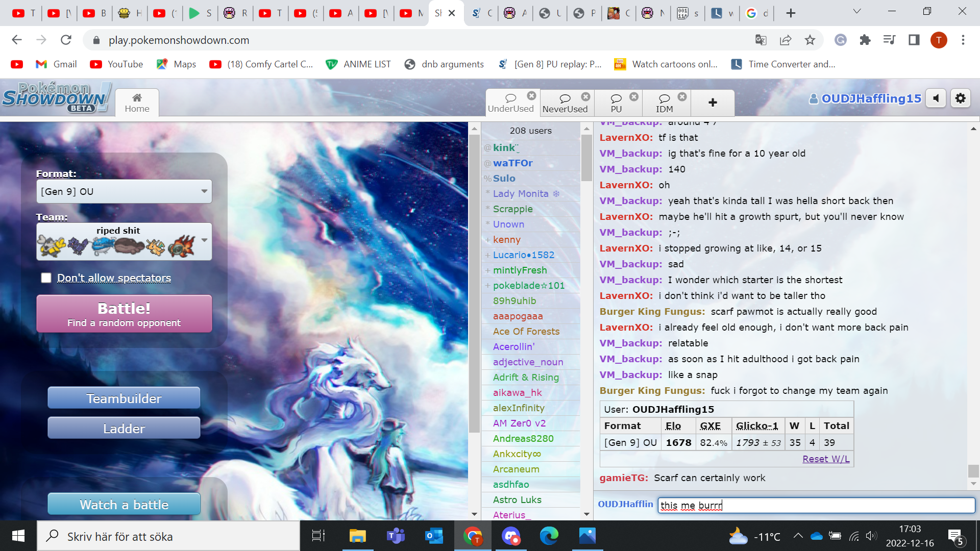
Task: Open Chrome three-dot menu
Action: (x=963, y=40)
